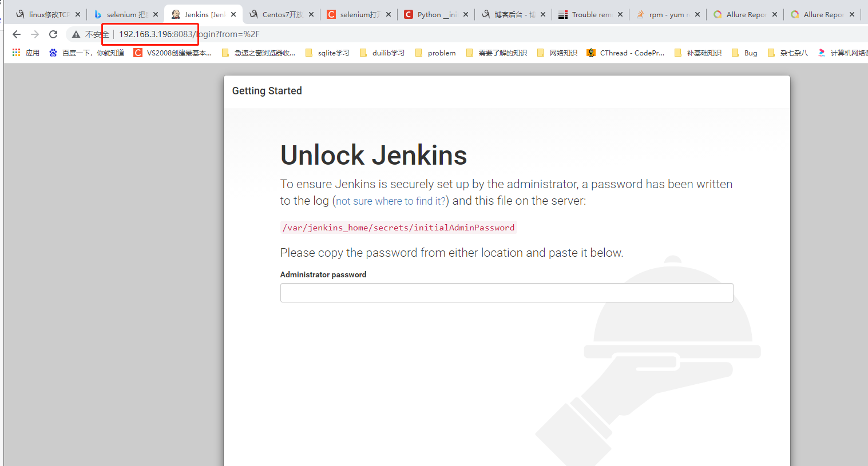
Task: Click the 'Please copy the password' instruction text
Action: pos(451,253)
